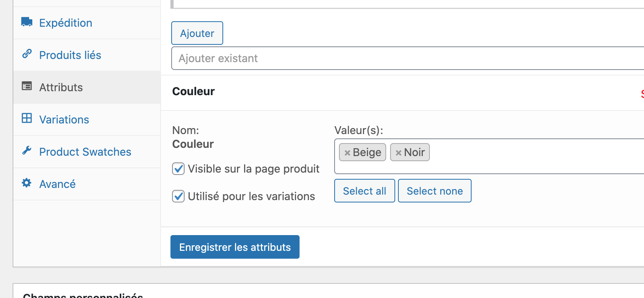
Task: Open the Product Swatches tab
Action: tap(85, 152)
